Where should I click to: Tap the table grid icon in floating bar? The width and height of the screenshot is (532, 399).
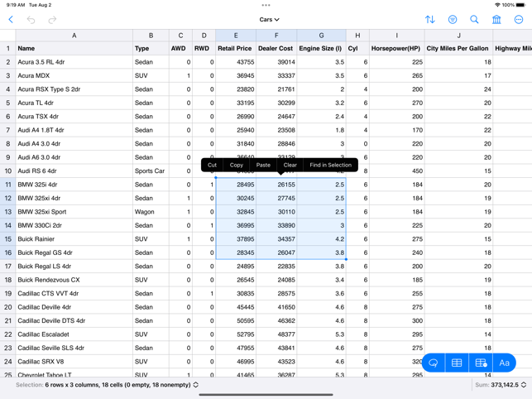(x=457, y=363)
